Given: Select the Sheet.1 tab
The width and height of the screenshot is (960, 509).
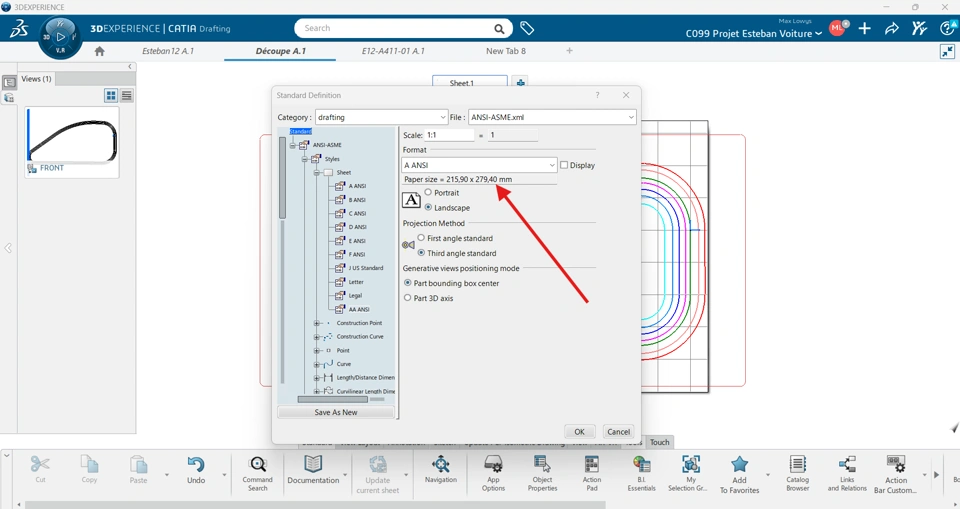Looking at the screenshot, I should pos(470,82).
